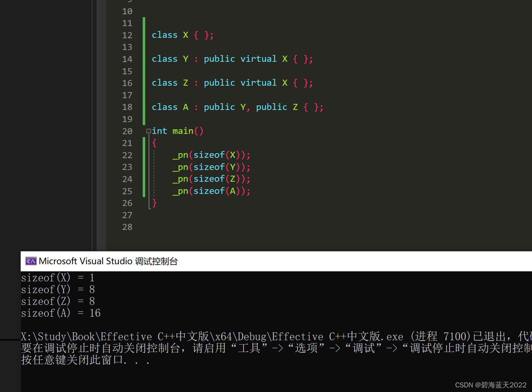Click the '要在调试停止时自动关闭控制台' console message line
This screenshot has height=392, width=532.
click(276, 348)
